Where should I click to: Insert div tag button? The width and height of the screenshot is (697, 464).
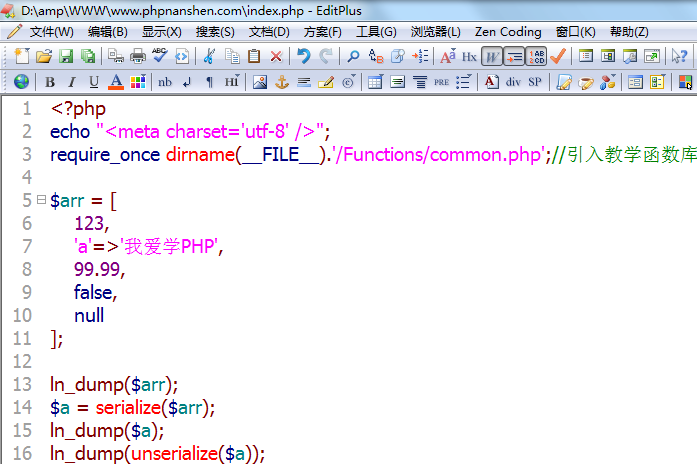[513, 82]
